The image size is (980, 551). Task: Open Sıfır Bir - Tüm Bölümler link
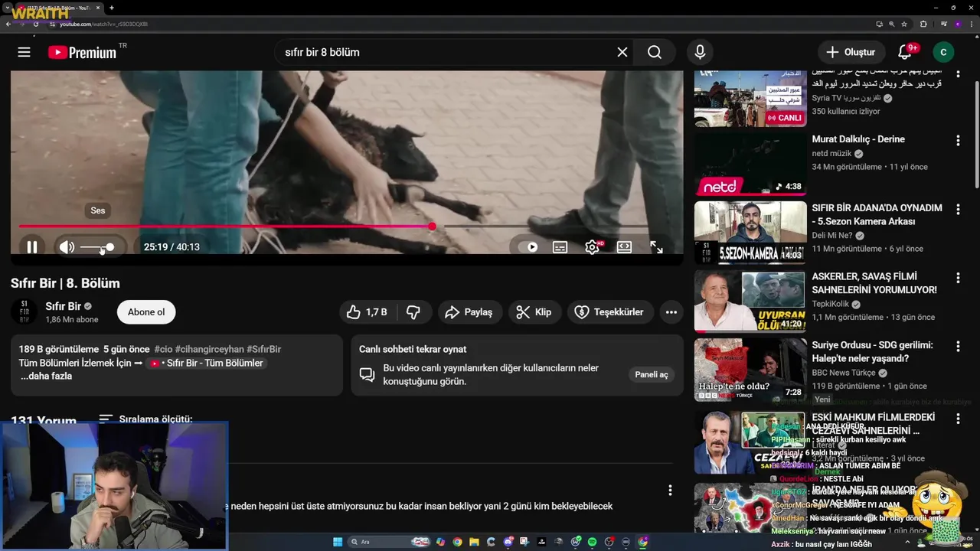coord(207,364)
